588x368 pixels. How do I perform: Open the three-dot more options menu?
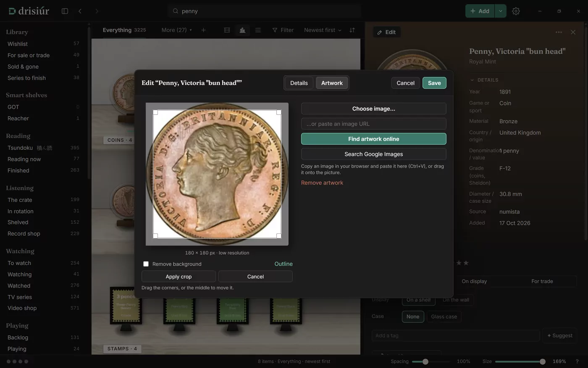tap(559, 32)
